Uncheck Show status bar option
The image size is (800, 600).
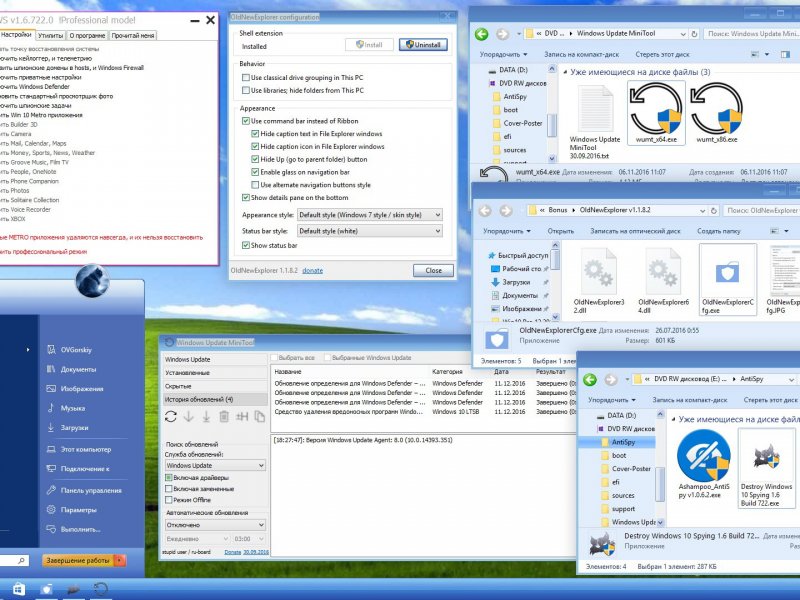point(246,245)
